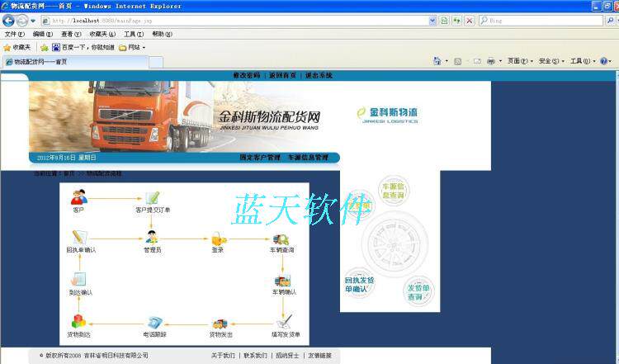Click the 回执单确认 receipt icon
619x364 pixels.
[79, 237]
